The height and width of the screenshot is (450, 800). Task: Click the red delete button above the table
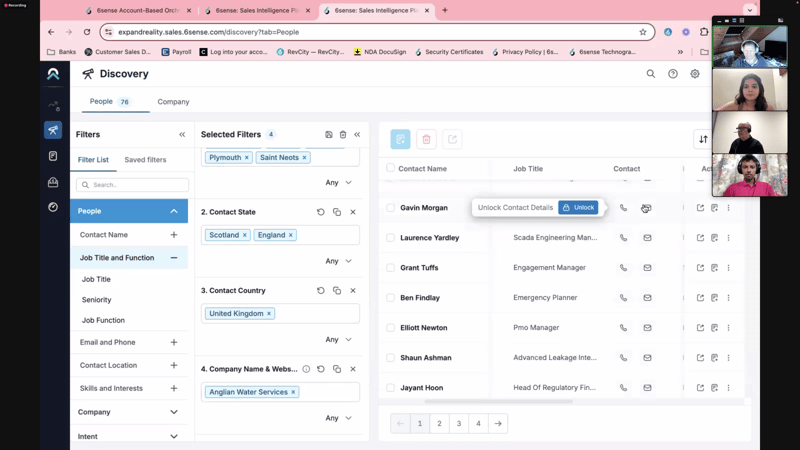click(x=427, y=139)
